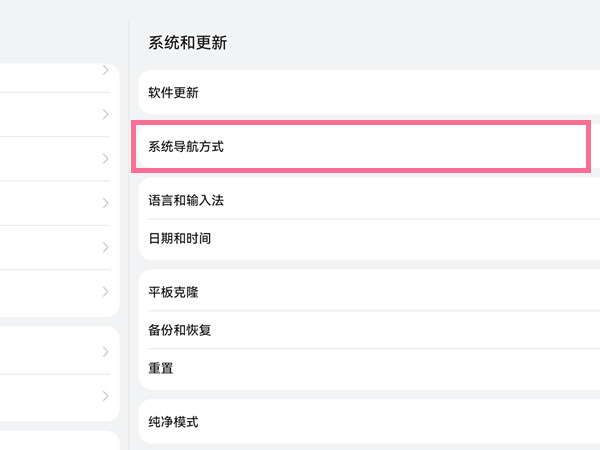Tap the 平板克隆 entry

(173, 291)
